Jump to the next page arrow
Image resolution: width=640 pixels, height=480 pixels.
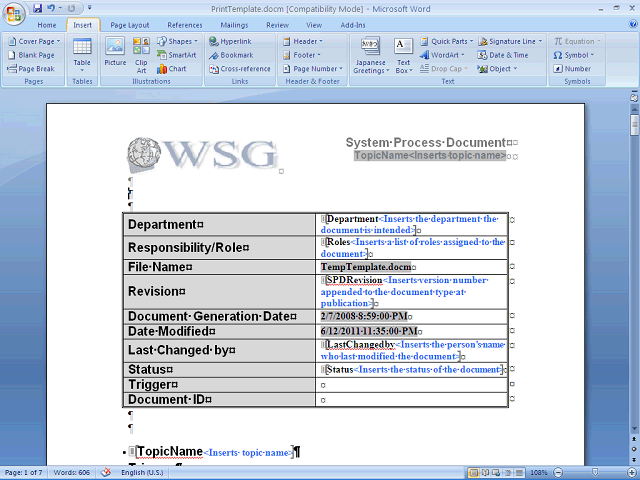(634, 459)
